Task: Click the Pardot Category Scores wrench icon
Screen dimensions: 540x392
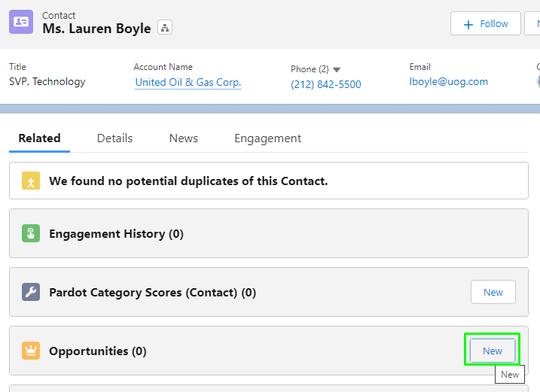Action: click(31, 292)
